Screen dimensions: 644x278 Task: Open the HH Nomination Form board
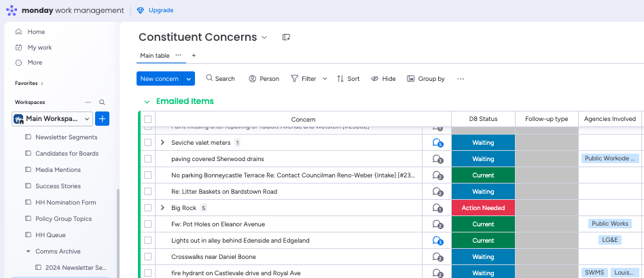tap(66, 203)
